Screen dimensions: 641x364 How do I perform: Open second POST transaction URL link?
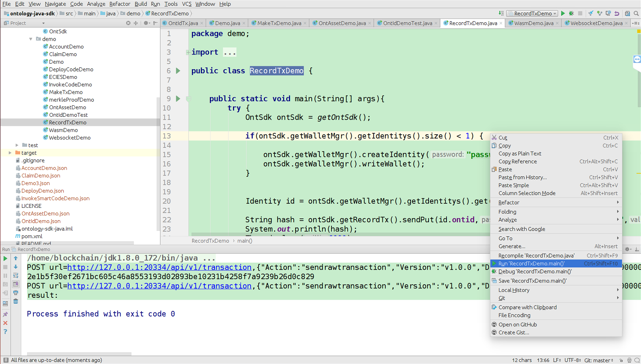click(159, 286)
